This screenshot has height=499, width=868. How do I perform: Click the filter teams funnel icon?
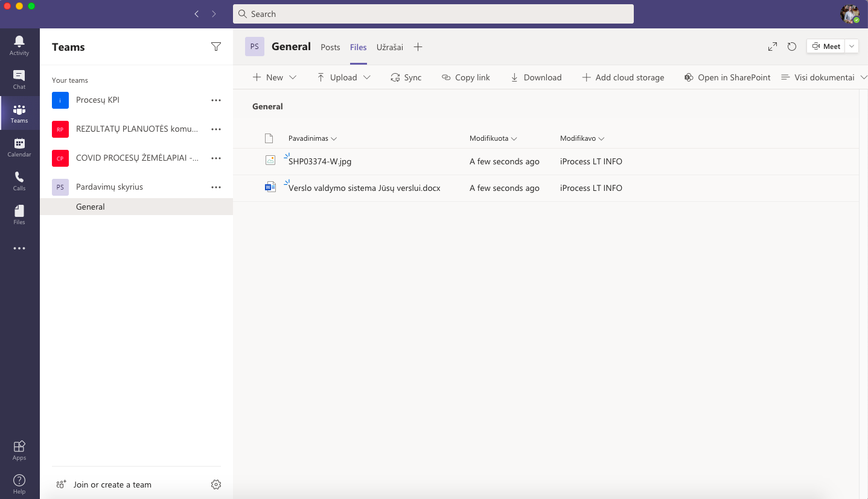click(216, 47)
